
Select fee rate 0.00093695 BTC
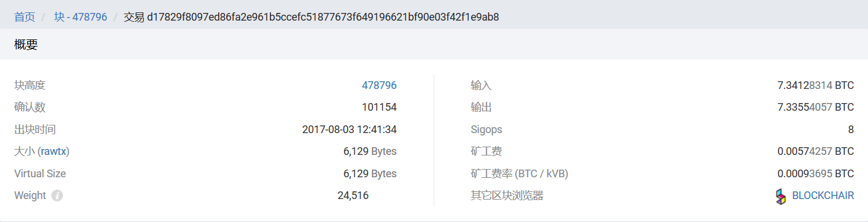pyautogui.click(x=816, y=174)
